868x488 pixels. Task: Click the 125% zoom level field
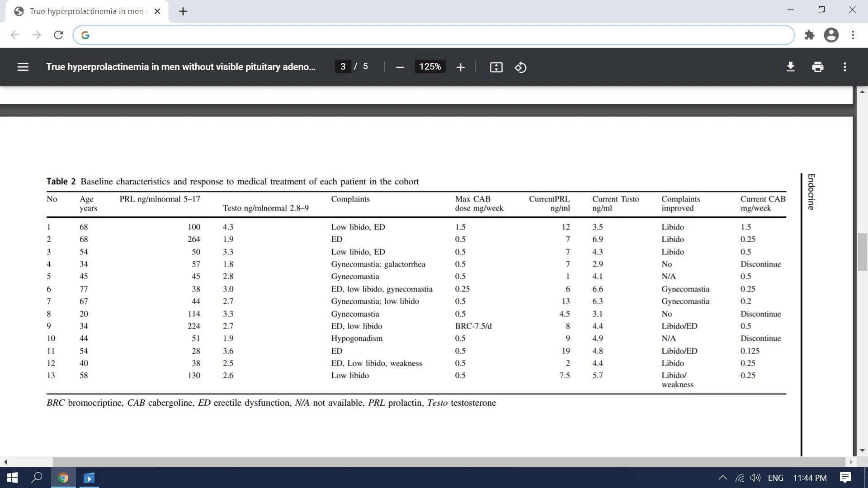[430, 66]
